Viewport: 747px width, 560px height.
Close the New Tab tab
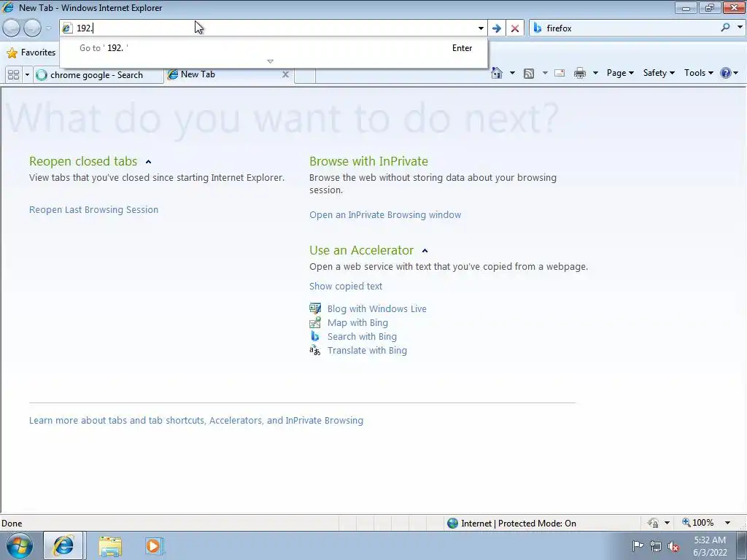pyautogui.click(x=285, y=74)
